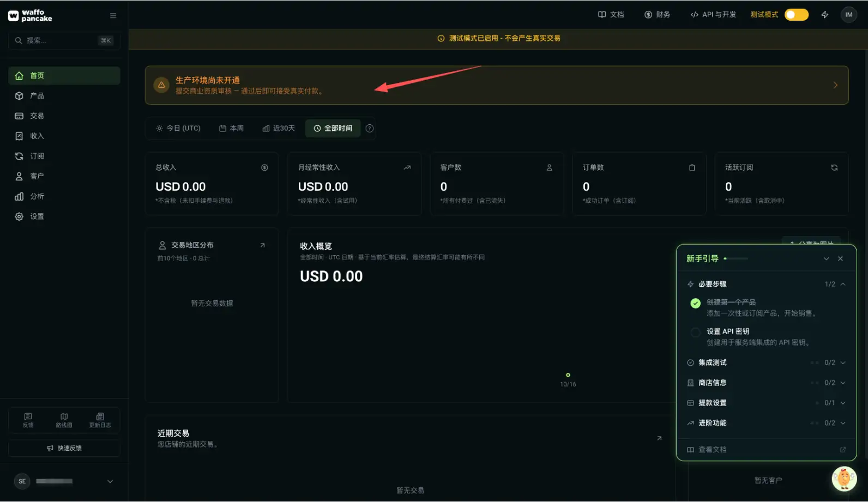Click the 总收入 card dollar icon

tap(264, 167)
